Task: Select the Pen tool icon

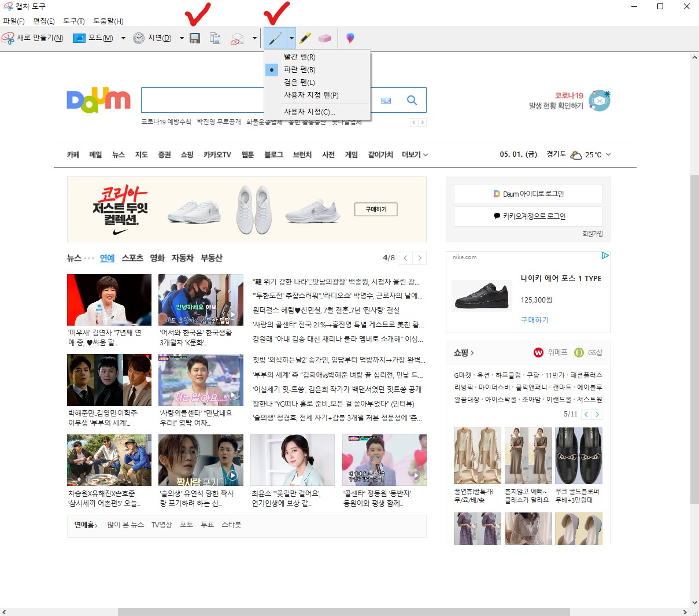Action: point(275,38)
